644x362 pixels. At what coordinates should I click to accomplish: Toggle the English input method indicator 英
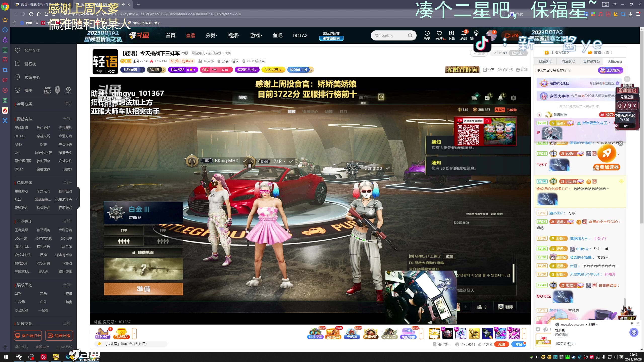tap(621, 357)
